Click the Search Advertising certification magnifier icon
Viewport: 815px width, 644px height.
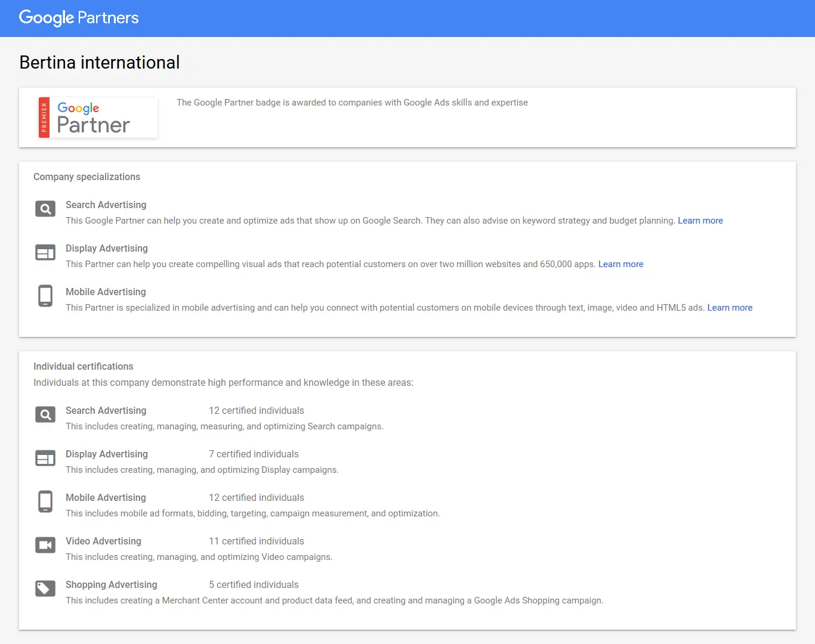[45, 414]
